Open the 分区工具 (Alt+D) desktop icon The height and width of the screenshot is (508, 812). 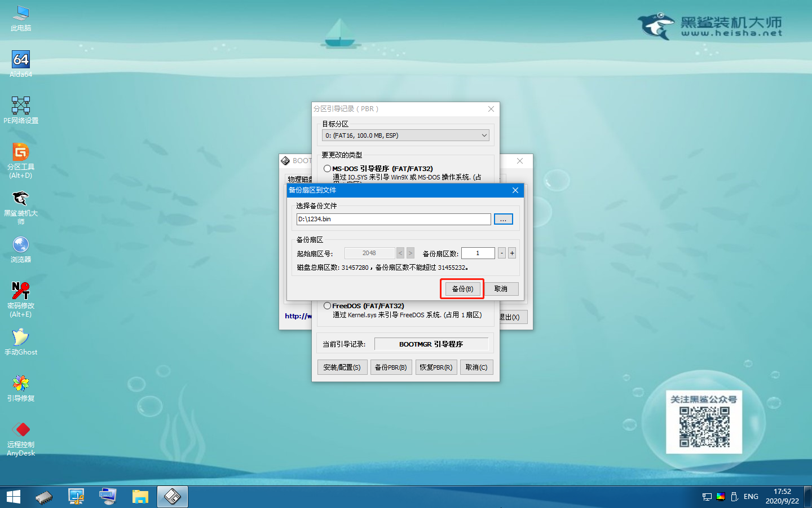tap(21, 160)
